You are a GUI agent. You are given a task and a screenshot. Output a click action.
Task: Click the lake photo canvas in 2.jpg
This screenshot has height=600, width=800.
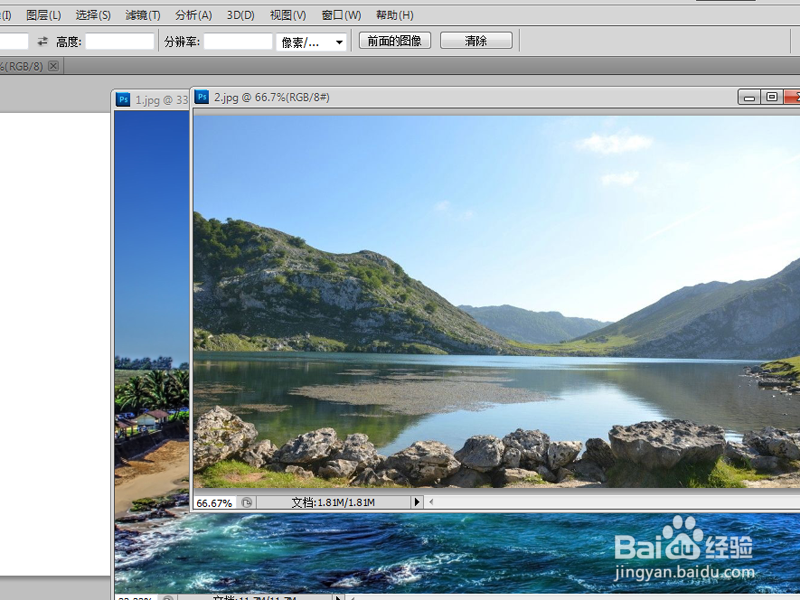pyautogui.click(x=496, y=302)
